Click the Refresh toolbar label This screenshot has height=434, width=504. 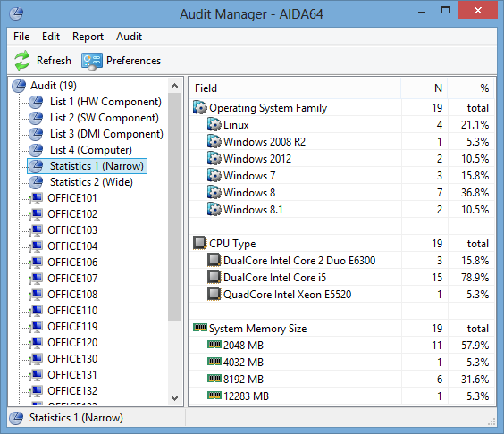(x=54, y=61)
